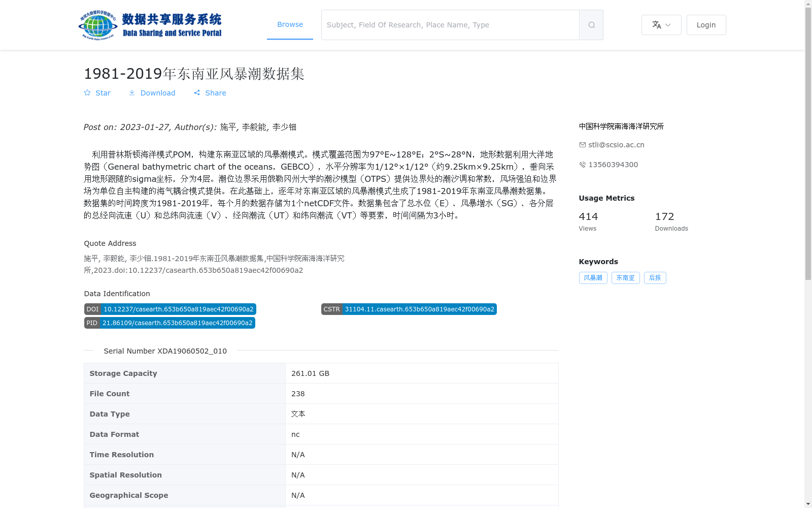Click the File Count value 238
812x508 pixels.
298,394
